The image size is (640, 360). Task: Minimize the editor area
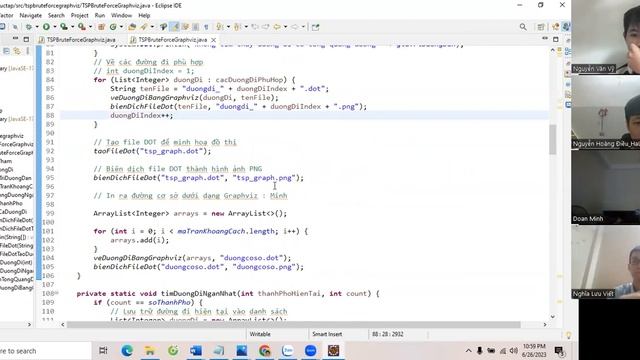pos(545,39)
